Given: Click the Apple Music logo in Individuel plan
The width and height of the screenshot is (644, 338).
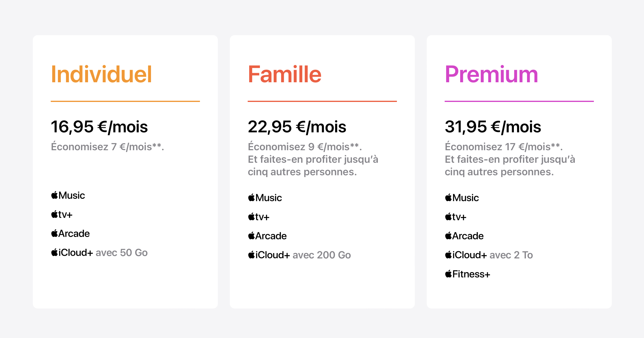Looking at the screenshot, I should (x=68, y=196).
